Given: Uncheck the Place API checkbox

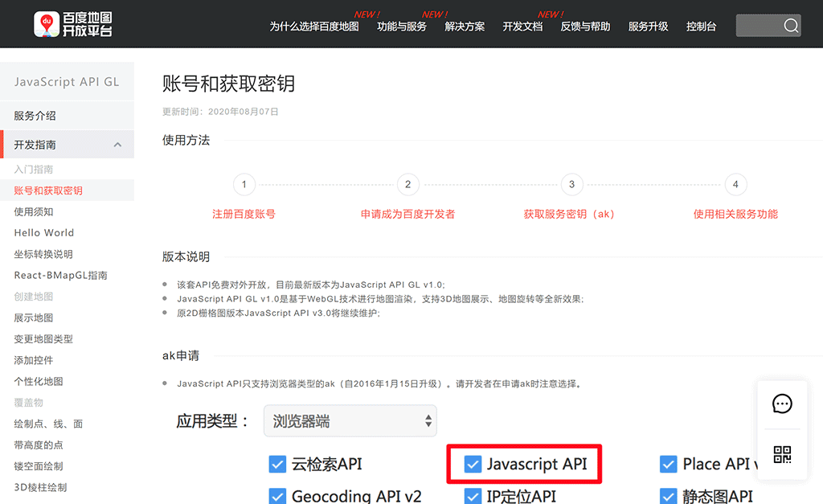Looking at the screenshot, I should tap(668, 464).
